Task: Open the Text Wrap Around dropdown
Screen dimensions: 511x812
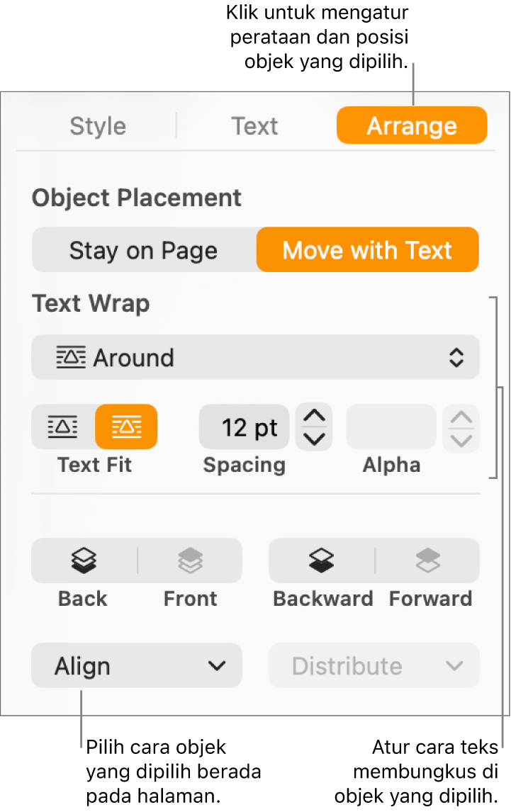Action: pos(255,357)
